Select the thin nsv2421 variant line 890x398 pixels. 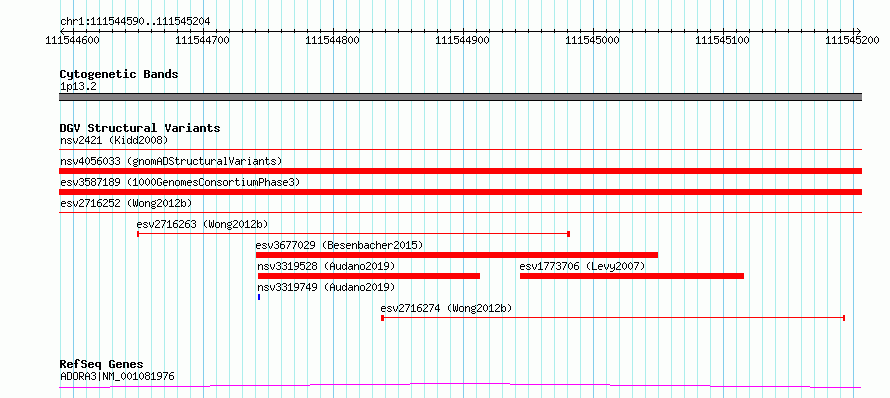point(460,150)
